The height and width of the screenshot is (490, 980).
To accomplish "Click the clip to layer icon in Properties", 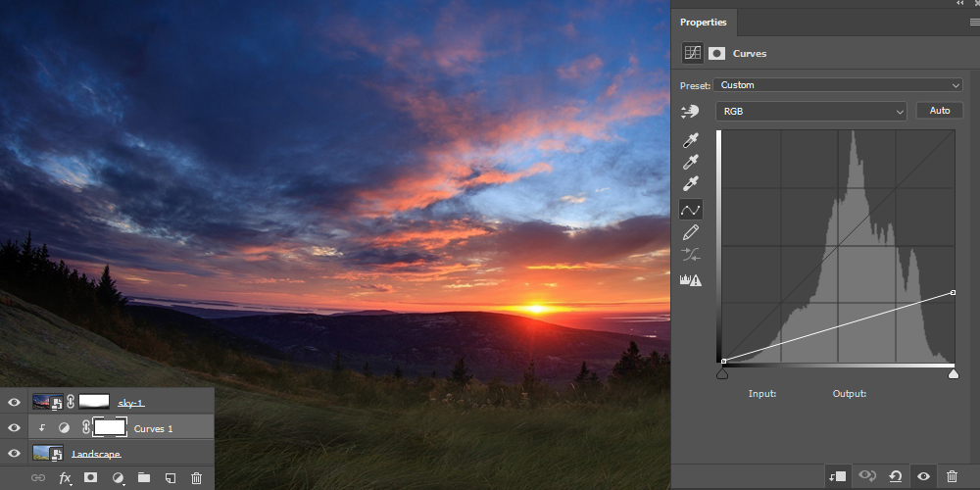I will point(836,476).
